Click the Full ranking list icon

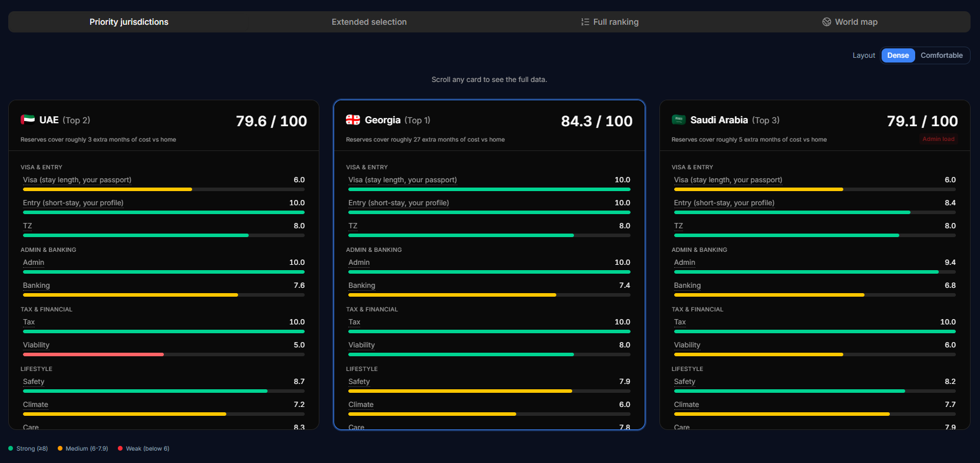click(x=585, y=22)
